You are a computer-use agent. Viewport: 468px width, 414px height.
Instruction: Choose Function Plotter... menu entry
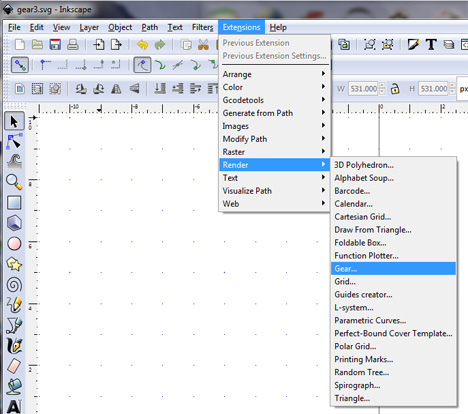tap(393, 256)
